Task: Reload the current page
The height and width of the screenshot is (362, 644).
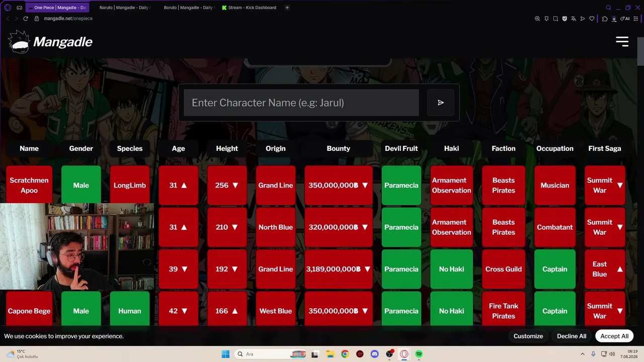Action: tap(26, 19)
